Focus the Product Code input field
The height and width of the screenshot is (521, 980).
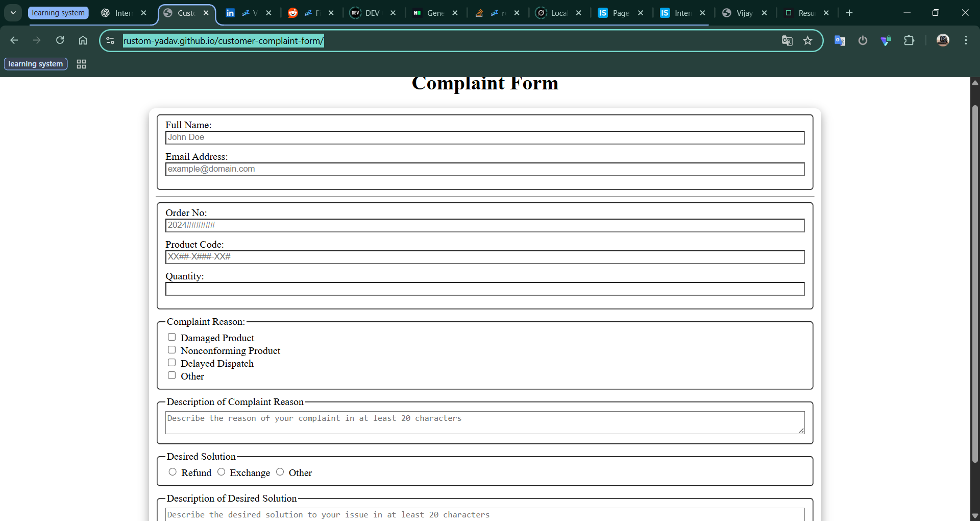point(485,257)
